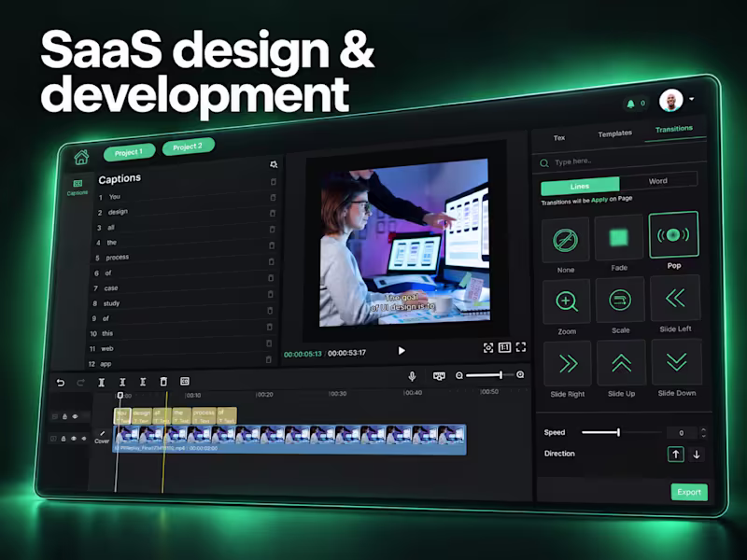Open the Project 1 tab
The width and height of the screenshot is (747, 560).
tap(129, 152)
